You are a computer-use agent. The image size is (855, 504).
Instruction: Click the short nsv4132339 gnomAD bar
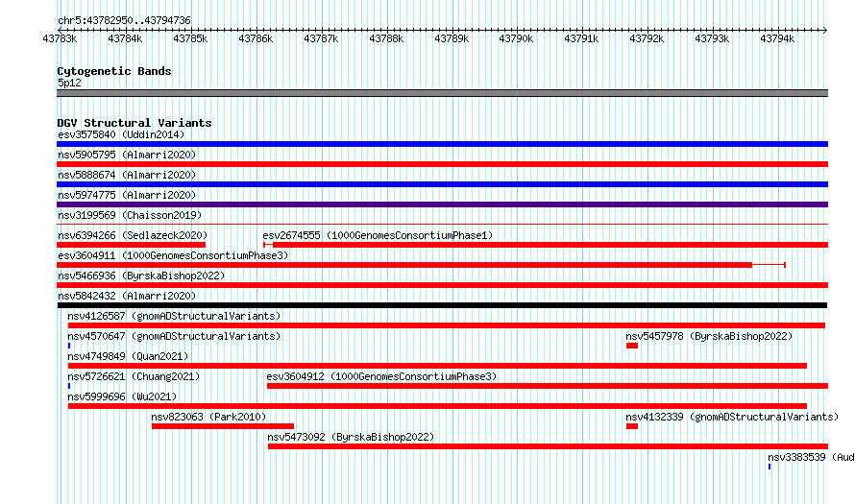point(632,426)
